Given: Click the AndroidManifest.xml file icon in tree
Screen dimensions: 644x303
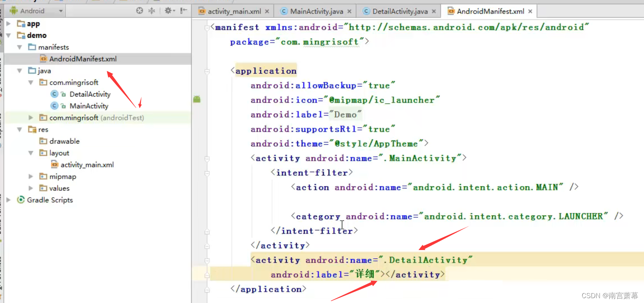Looking at the screenshot, I should point(43,59).
